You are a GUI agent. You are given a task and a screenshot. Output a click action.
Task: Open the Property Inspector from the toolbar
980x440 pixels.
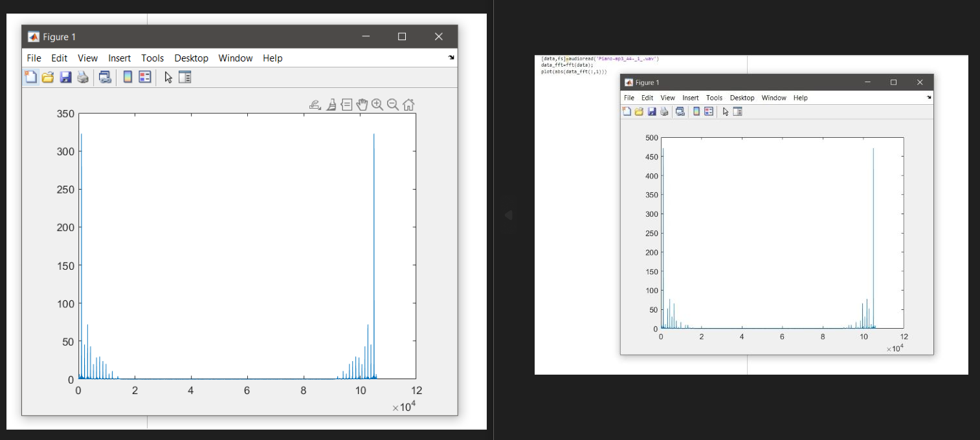pyautogui.click(x=185, y=76)
